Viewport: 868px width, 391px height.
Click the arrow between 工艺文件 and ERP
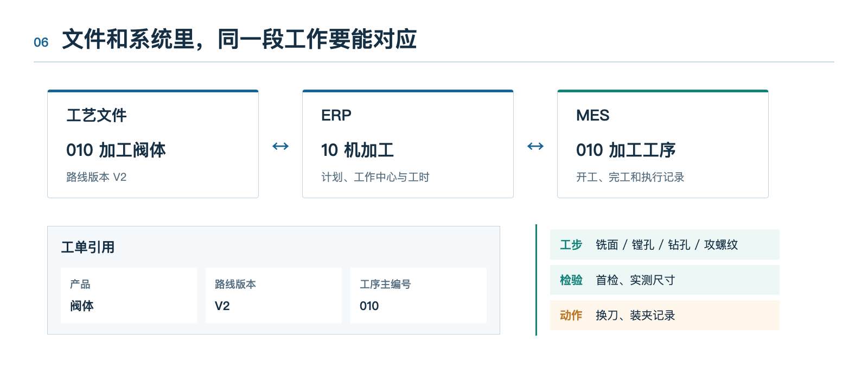coord(280,146)
